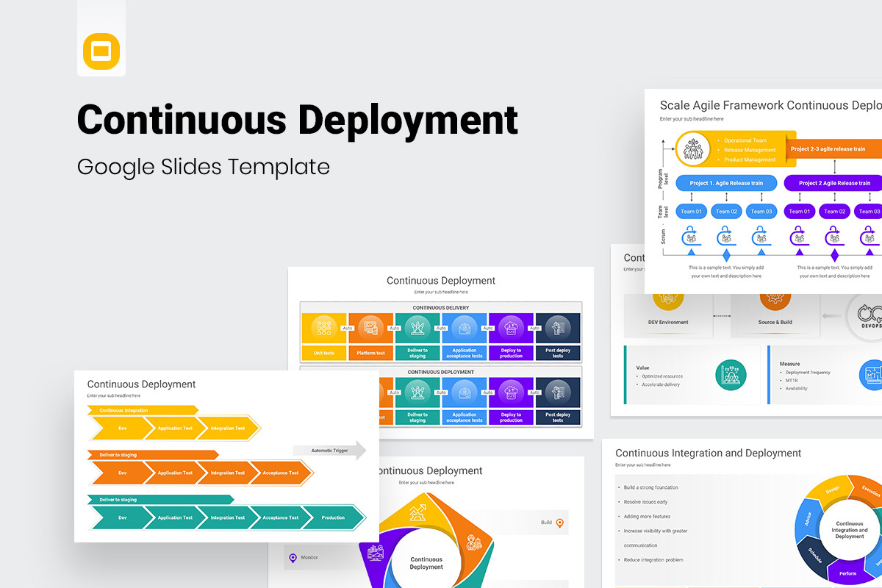Click the CONTINUOUS DELIVERY section header
The height and width of the screenshot is (588, 882).
(x=441, y=307)
